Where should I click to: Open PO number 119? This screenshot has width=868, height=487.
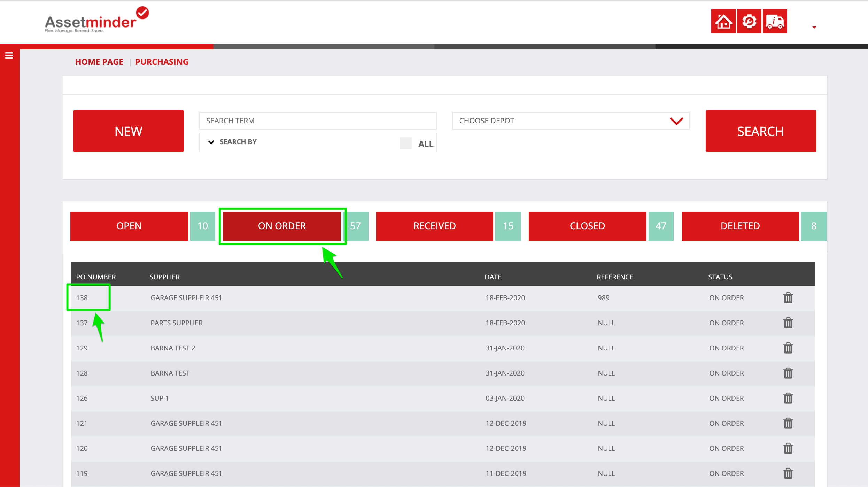click(x=82, y=473)
